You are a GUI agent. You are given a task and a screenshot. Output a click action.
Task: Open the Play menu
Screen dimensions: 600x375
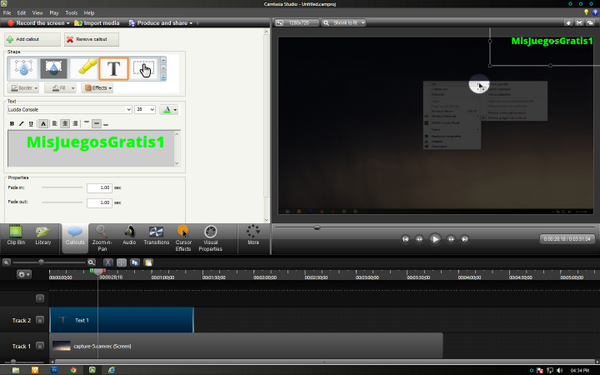[x=54, y=13]
